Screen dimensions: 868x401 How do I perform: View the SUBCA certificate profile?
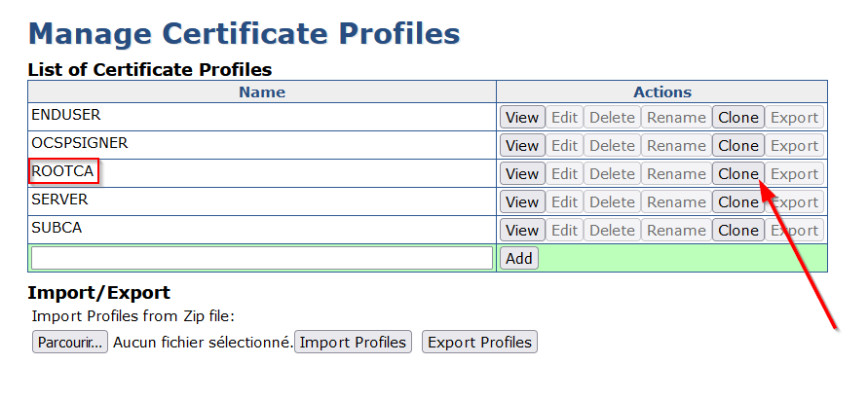tap(522, 230)
